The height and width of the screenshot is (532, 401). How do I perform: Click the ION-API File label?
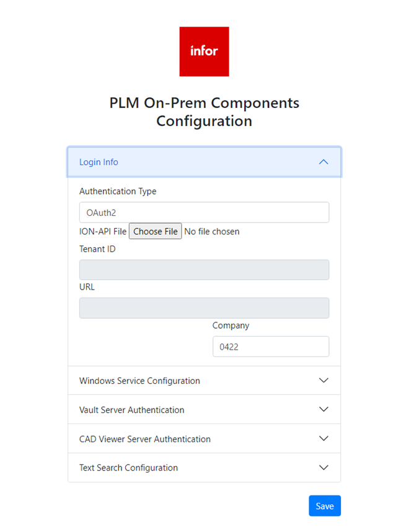click(103, 232)
